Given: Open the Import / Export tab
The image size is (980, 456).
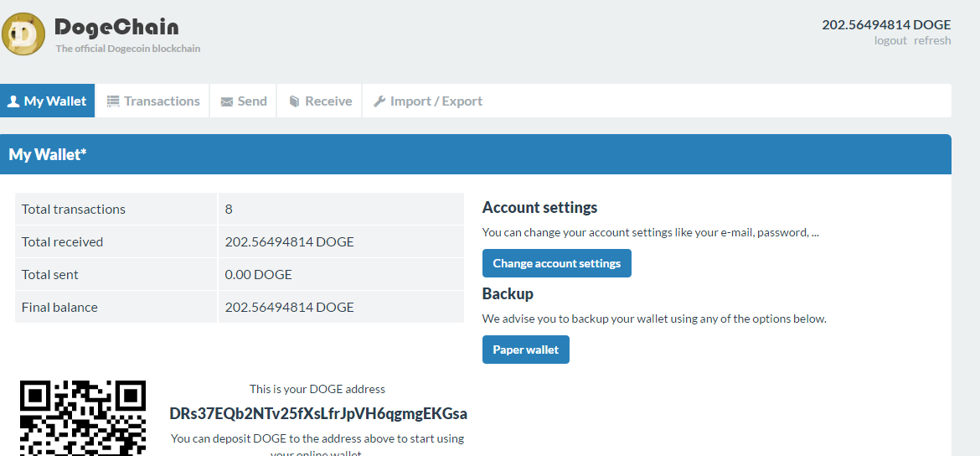Looking at the screenshot, I should [x=428, y=101].
